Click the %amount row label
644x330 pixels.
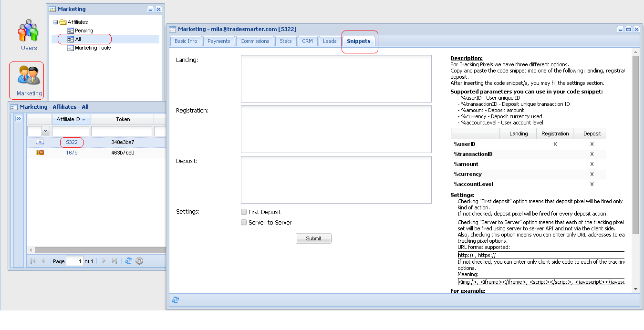coord(466,164)
